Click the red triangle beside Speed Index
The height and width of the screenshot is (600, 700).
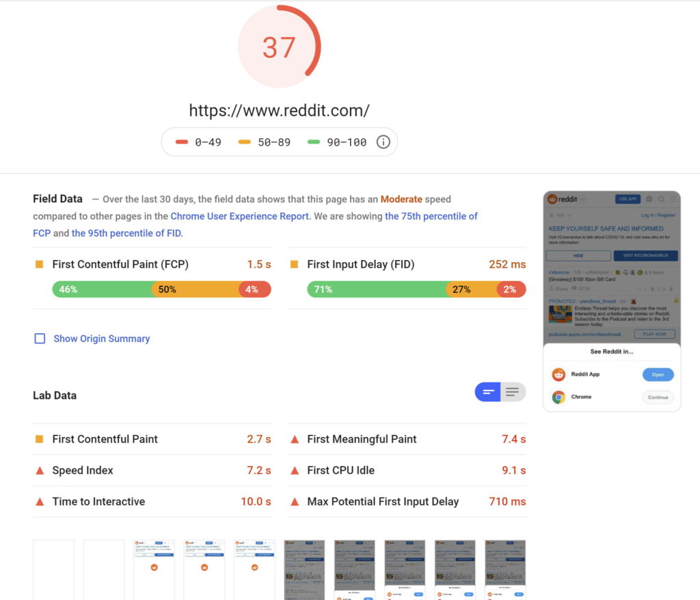click(x=40, y=471)
